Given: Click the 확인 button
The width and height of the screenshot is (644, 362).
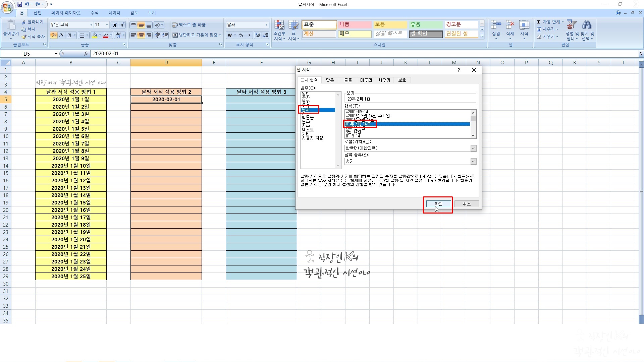Looking at the screenshot, I should pos(438,204).
